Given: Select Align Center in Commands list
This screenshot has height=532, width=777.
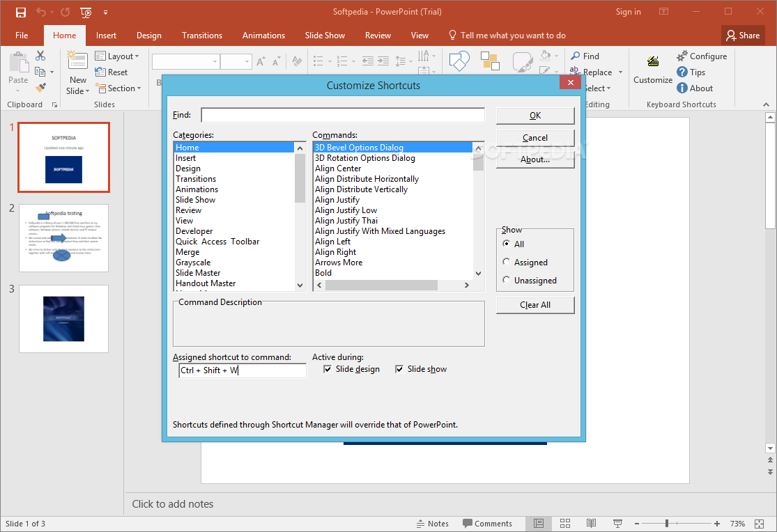Looking at the screenshot, I should [338, 169].
